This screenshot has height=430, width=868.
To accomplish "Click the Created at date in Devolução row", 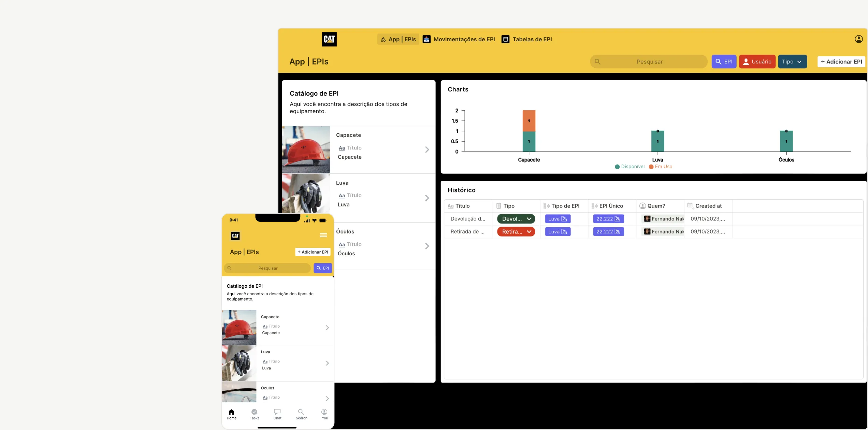I will point(708,219).
